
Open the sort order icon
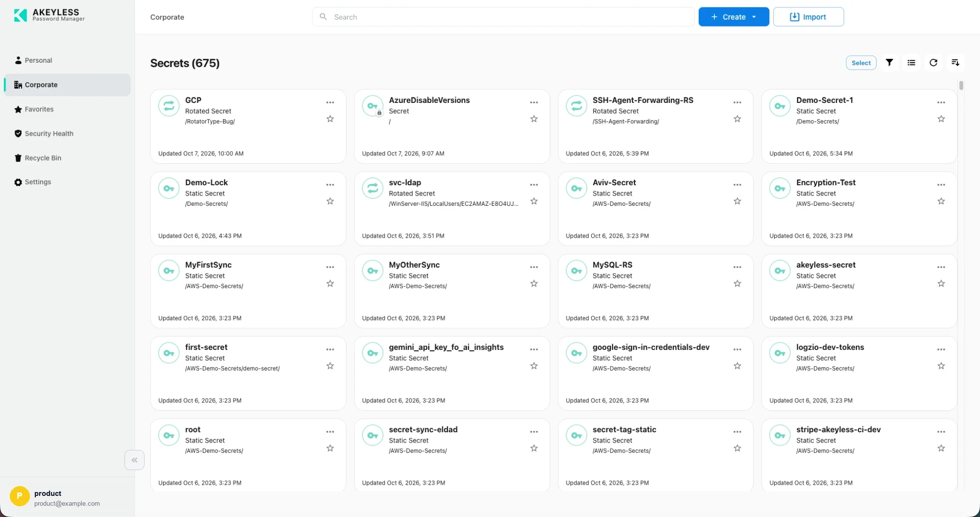955,63
